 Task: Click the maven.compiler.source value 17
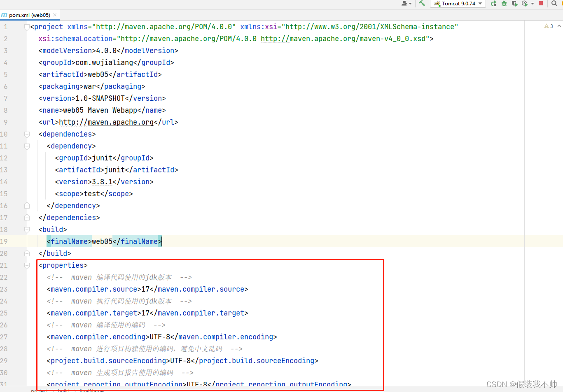click(x=145, y=289)
